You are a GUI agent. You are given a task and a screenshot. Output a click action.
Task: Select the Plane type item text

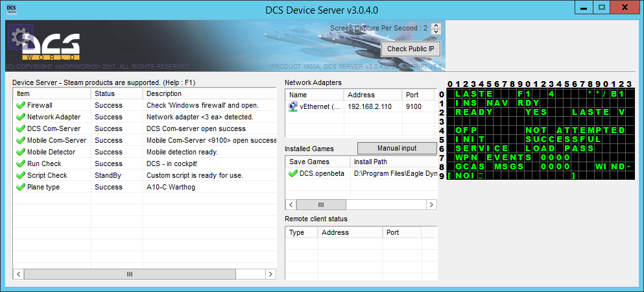pyautogui.click(x=43, y=187)
